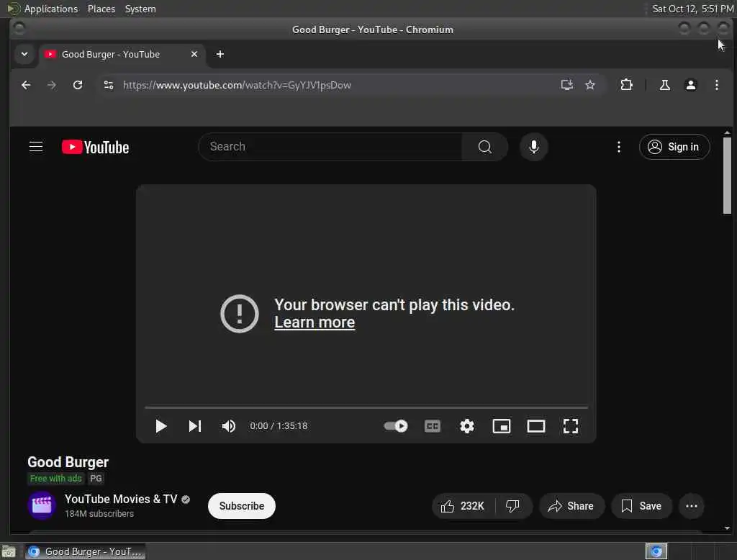The image size is (737, 560).
Task: Toggle the autoplay switch
Action: [396, 426]
